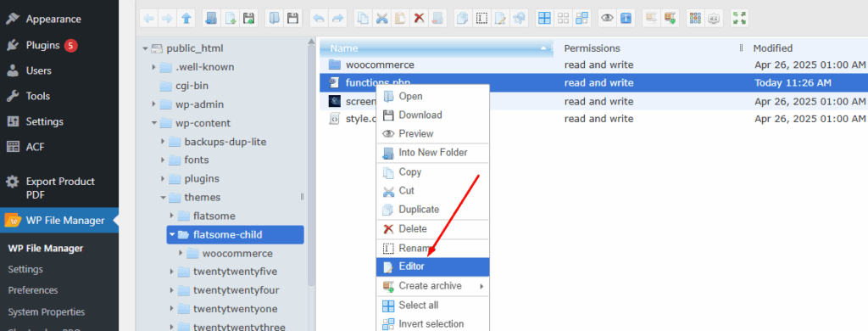Click the toolbar Edit file icon
The width and height of the screenshot is (868, 331).
500,19
